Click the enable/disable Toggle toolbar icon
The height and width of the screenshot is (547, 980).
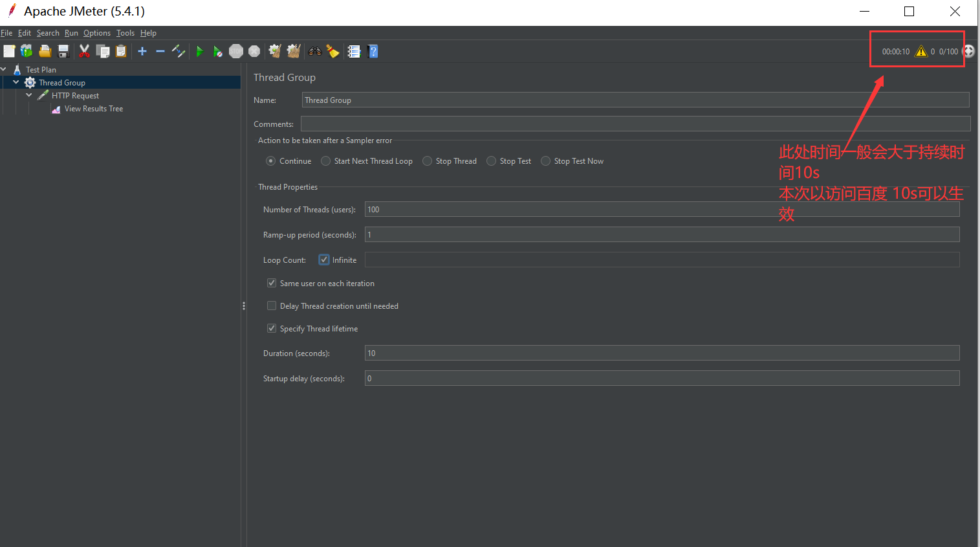pos(179,51)
